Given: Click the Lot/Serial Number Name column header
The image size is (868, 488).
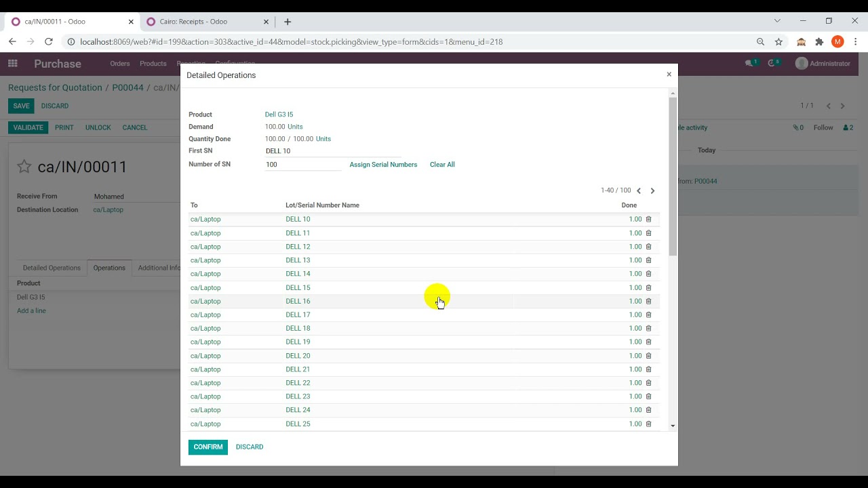Looking at the screenshot, I should pos(322,205).
